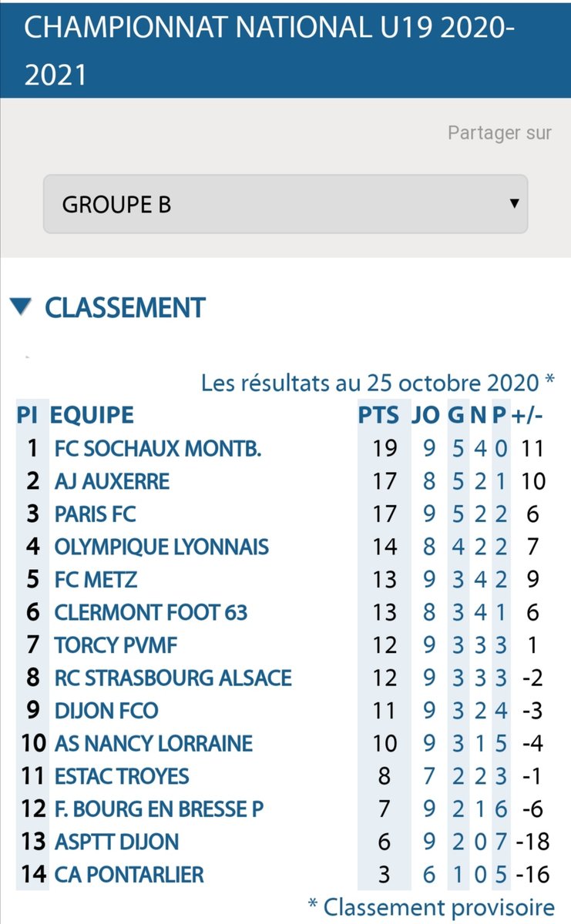Screen dimensions: 571x924
Task: Click the dropdown arrow in group selector
Action: tap(513, 204)
